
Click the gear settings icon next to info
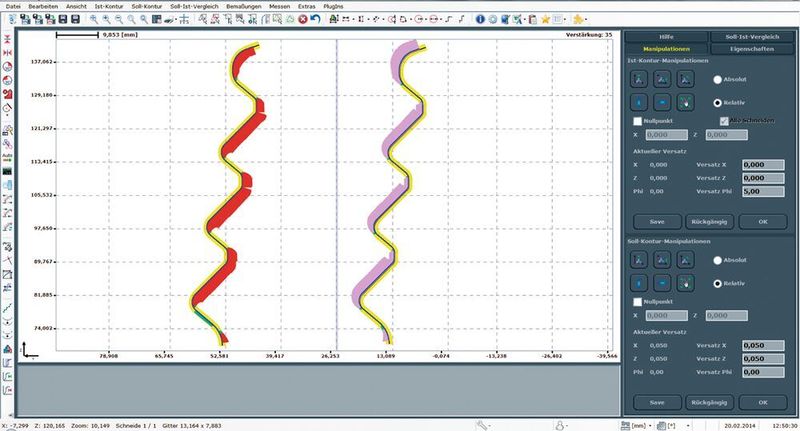493,19
